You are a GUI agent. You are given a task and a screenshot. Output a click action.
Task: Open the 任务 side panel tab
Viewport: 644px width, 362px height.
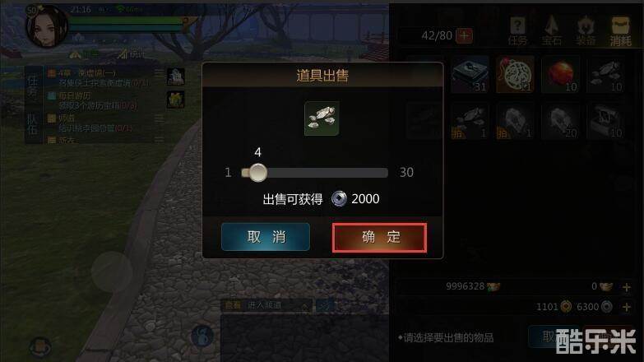click(x=32, y=86)
